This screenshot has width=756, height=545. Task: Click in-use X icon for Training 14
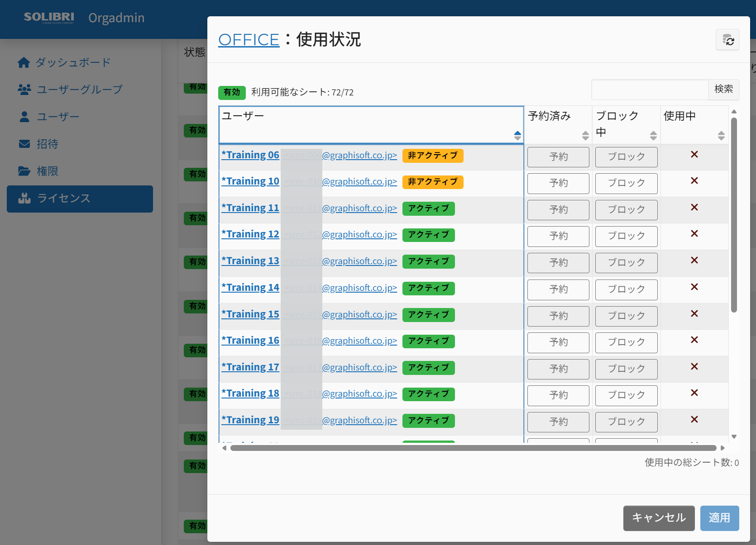[694, 287]
